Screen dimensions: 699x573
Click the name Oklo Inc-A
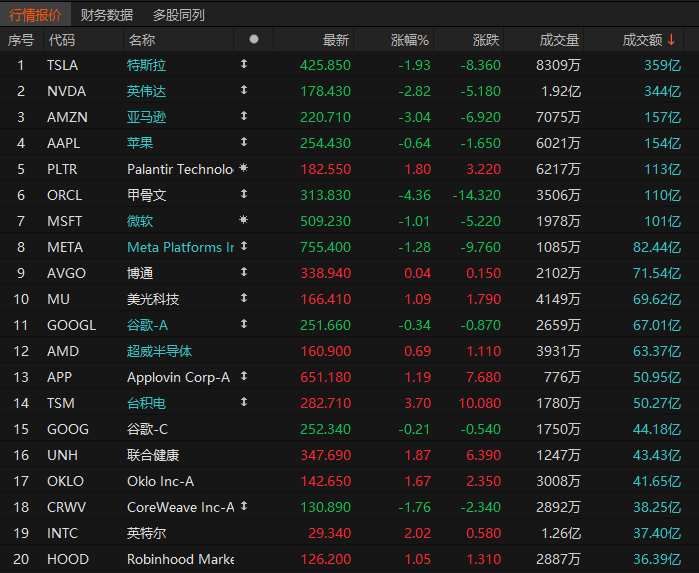pos(160,481)
